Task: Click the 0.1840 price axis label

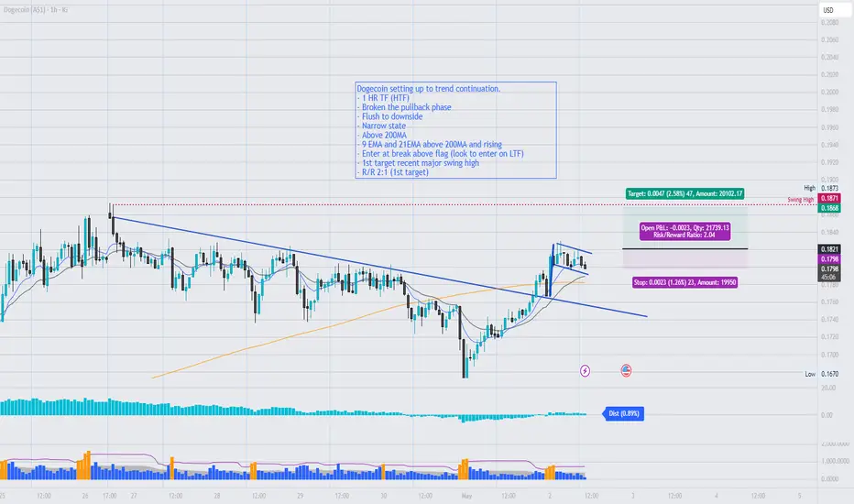Action: click(x=829, y=232)
